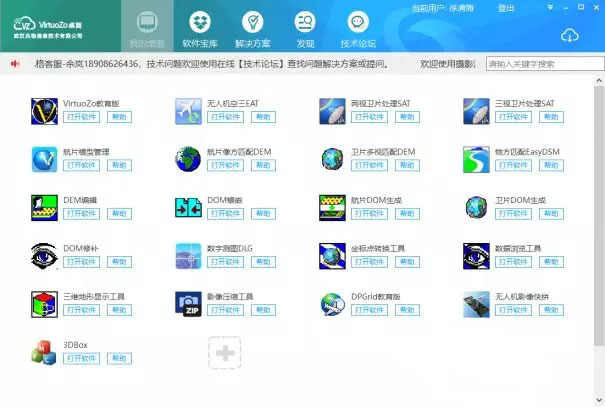Click 帮助 next to 两视卫片处理SAT
This screenshot has height=407, width=605.
tap(407, 117)
